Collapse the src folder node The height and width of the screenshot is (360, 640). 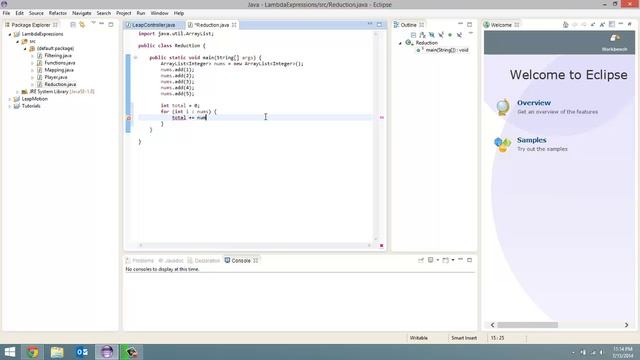tap(18, 42)
